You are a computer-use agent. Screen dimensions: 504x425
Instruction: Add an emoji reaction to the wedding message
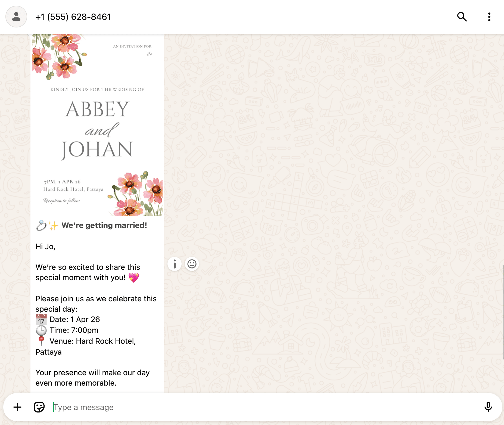coord(192,264)
